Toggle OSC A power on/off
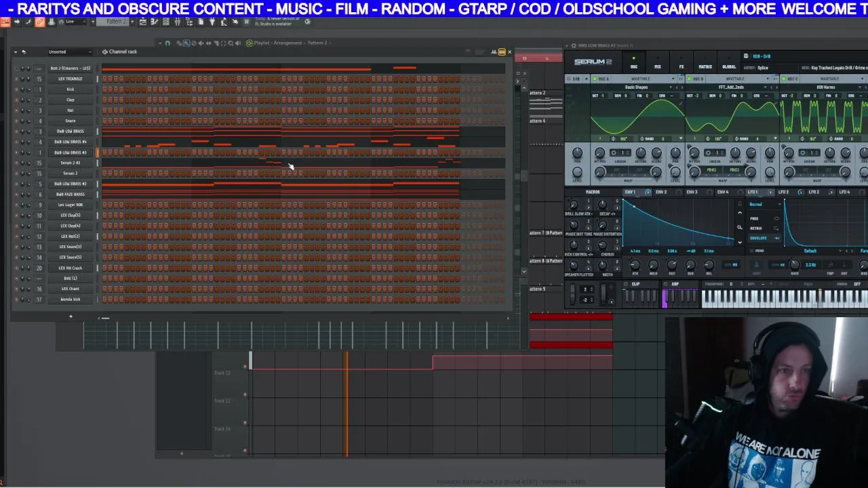 pyautogui.click(x=594, y=79)
